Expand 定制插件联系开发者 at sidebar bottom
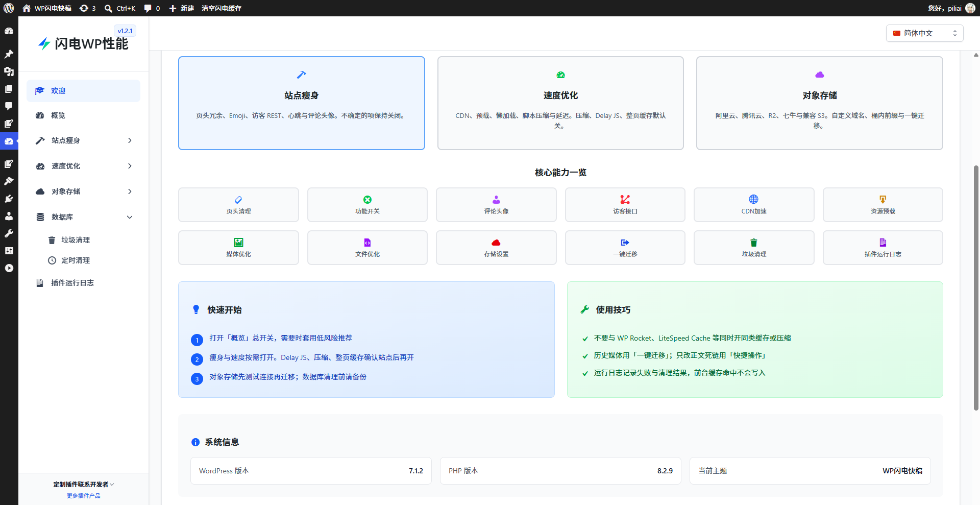This screenshot has height=505, width=980. [x=84, y=484]
